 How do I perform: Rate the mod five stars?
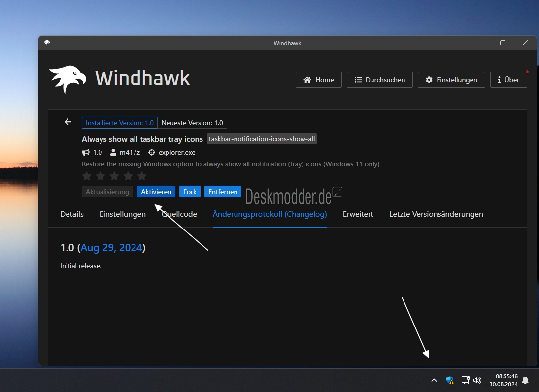pos(142,176)
